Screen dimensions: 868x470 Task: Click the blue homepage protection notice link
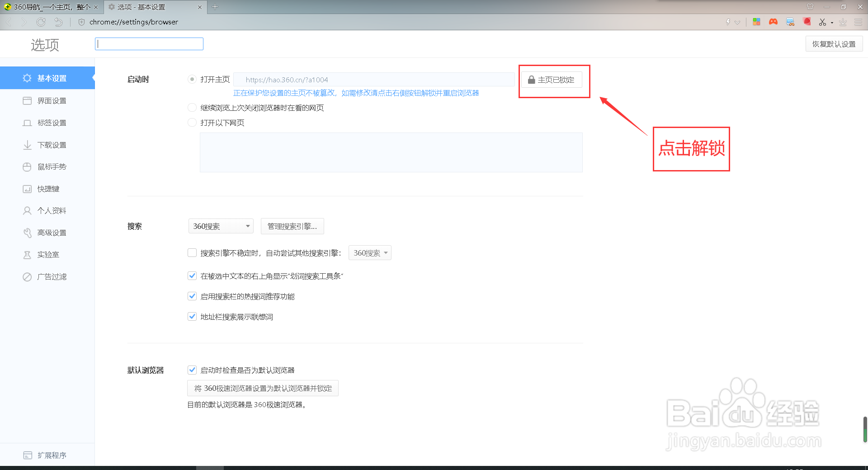tap(356, 93)
